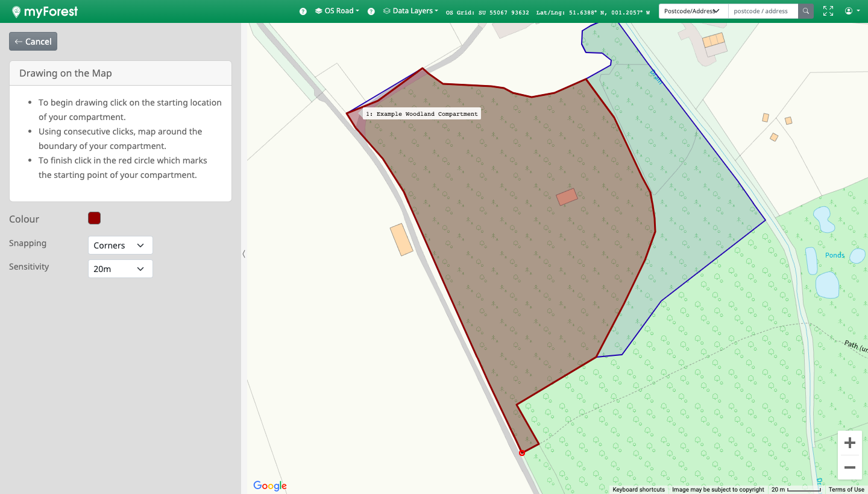Click the postcode / address search field

pyautogui.click(x=763, y=11)
